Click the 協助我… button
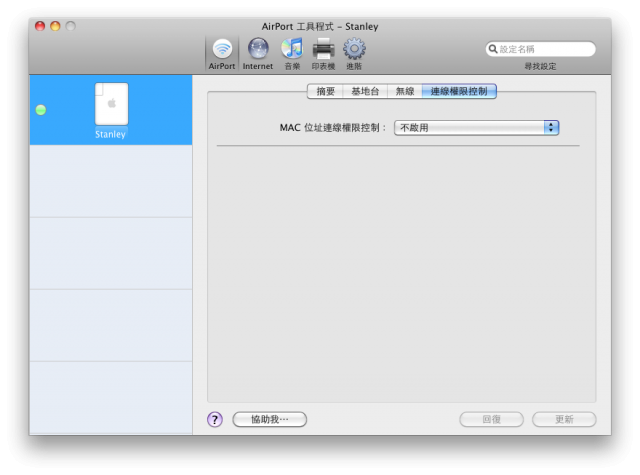Screen dimensions: 640x475 click(x=269, y=419)
